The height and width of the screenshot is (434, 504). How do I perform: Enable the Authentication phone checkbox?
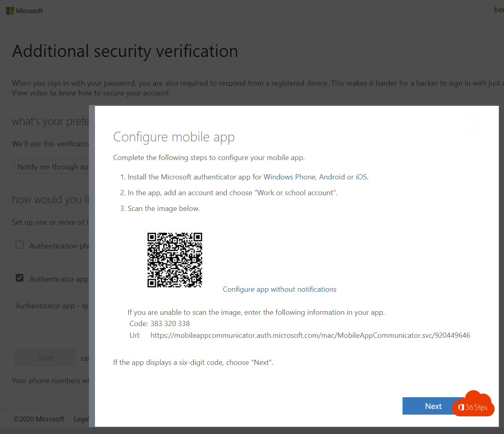(20, 245)
